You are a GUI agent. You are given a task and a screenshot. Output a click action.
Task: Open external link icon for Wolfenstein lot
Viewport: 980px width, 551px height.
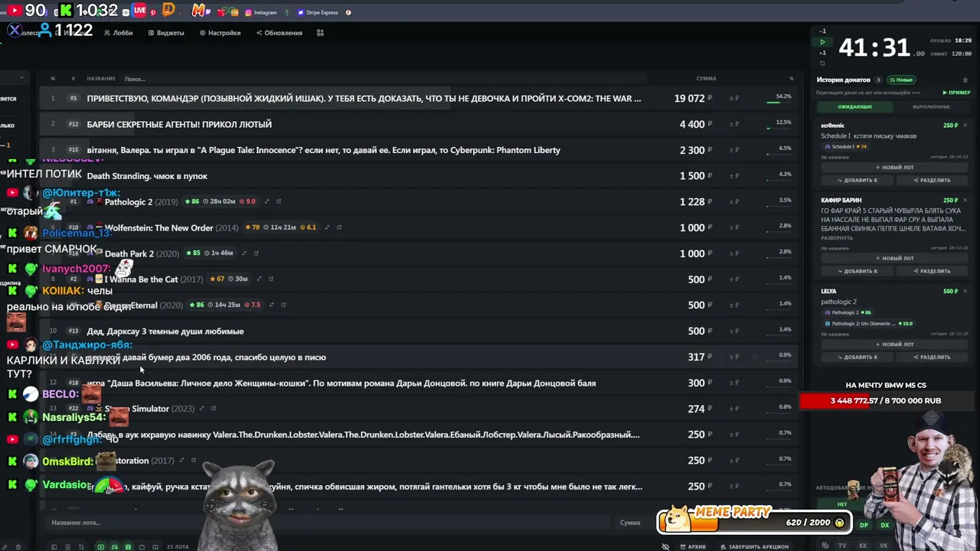pos(339,227)
